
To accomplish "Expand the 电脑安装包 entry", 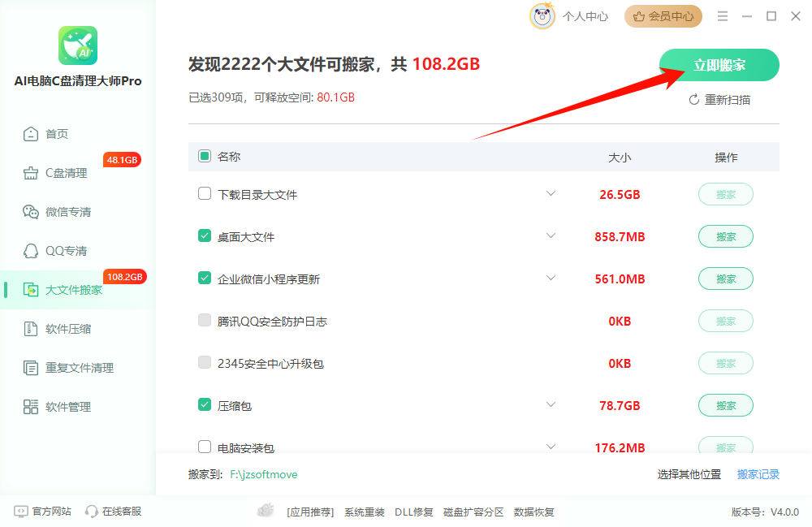I will tap(551, 446).
